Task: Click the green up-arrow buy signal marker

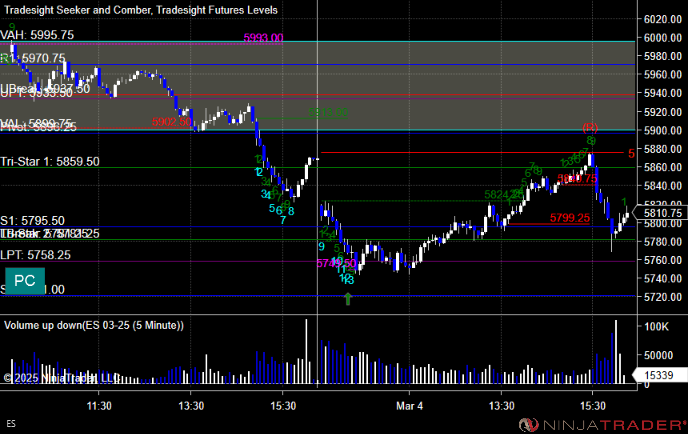Action: [348, 298]
